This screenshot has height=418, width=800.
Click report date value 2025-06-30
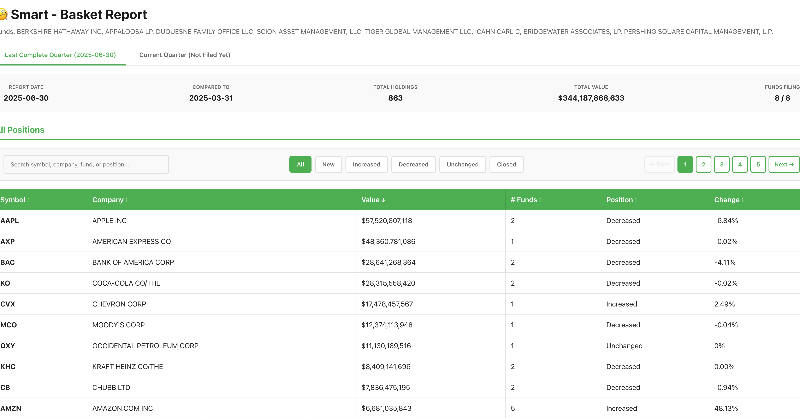point(26,98)
